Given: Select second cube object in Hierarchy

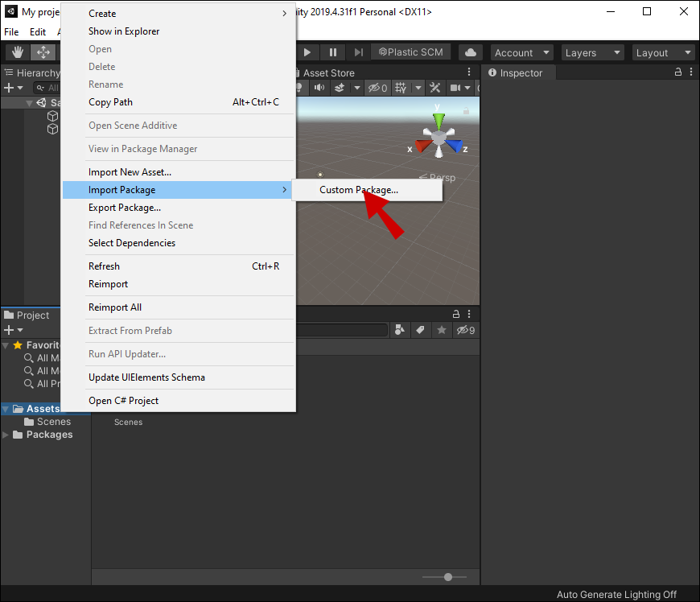Looking at the screenshot, I should pyautogui.click(x=52, y=129).
